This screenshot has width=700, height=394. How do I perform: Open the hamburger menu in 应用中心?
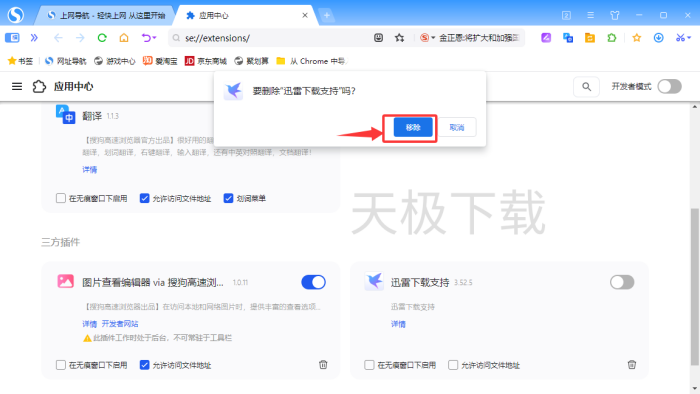click(x=17, y=86)
